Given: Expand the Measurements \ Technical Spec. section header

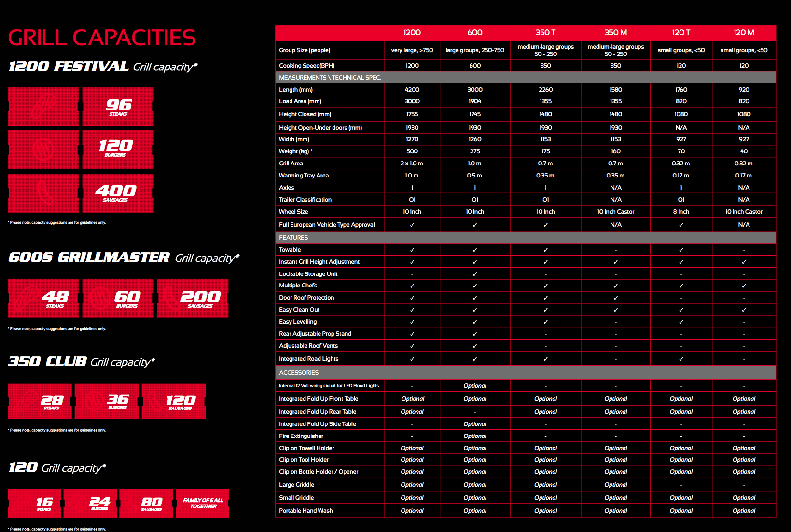Looking at the screenshot, I should 330,77.
